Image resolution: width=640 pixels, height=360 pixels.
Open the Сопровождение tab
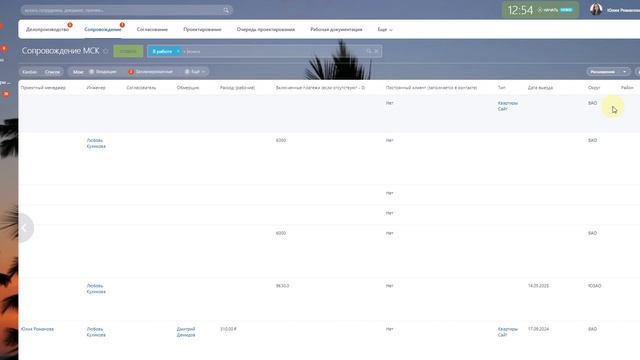pos(103,29)
